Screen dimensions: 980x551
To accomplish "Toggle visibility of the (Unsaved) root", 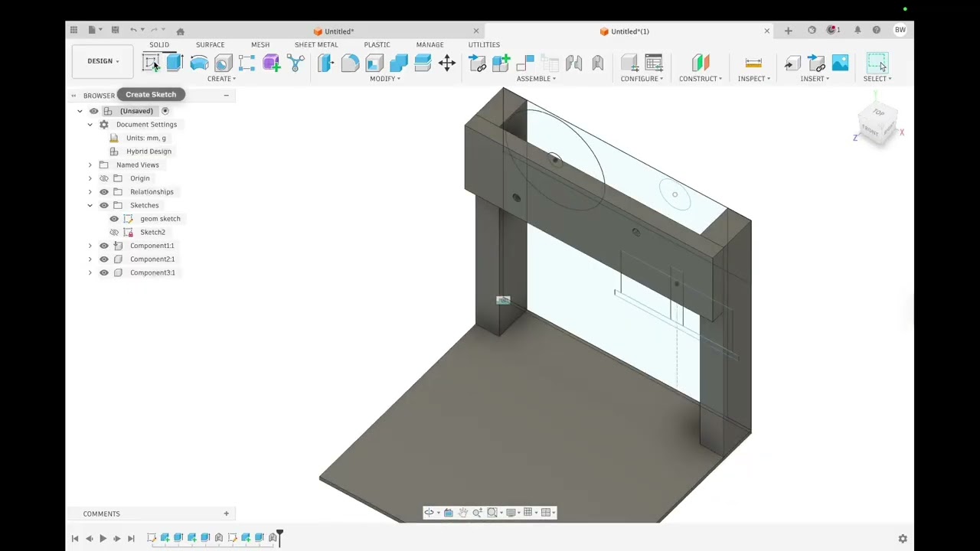I will click(94, 111).
